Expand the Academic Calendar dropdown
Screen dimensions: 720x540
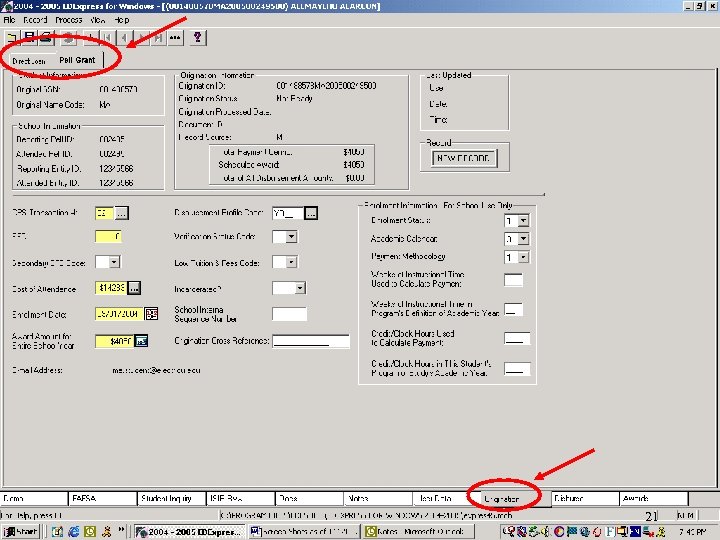[523, 239]
